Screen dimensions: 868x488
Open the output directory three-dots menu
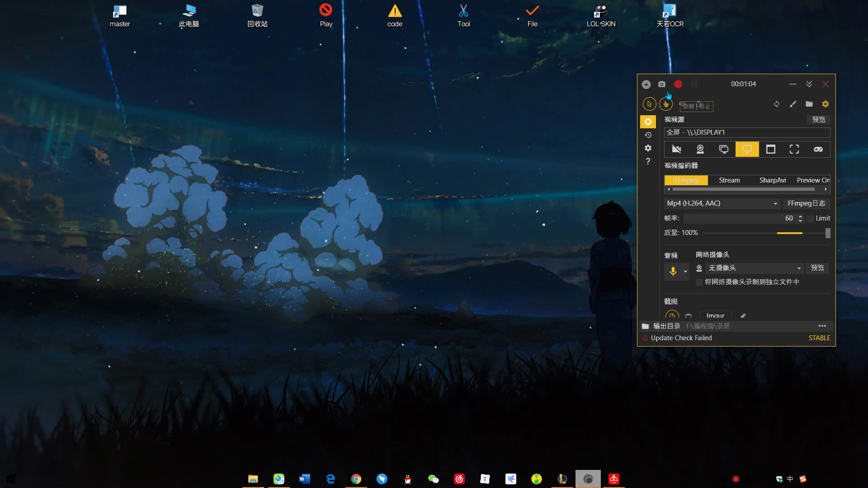[822, 326]
